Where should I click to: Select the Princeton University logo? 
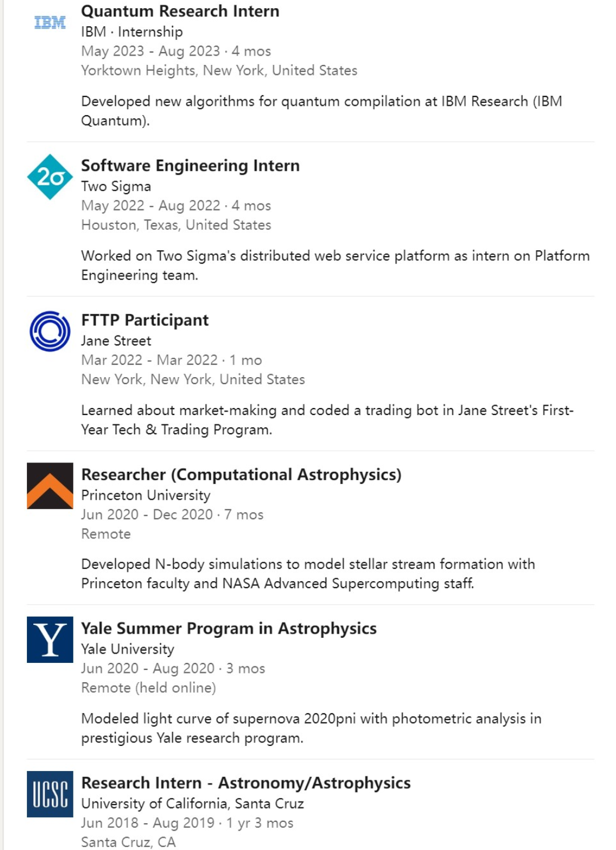[x=50, y=485]
